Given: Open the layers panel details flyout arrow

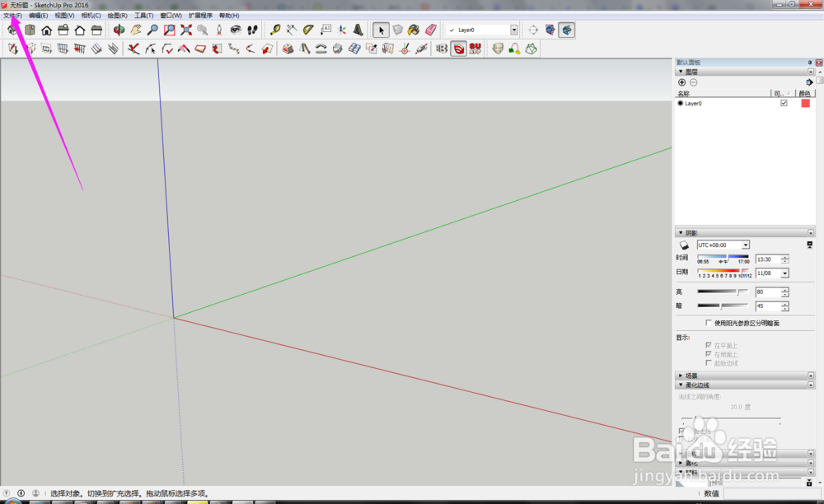Looking at the screenshot, I should click(x=809, y=82).
